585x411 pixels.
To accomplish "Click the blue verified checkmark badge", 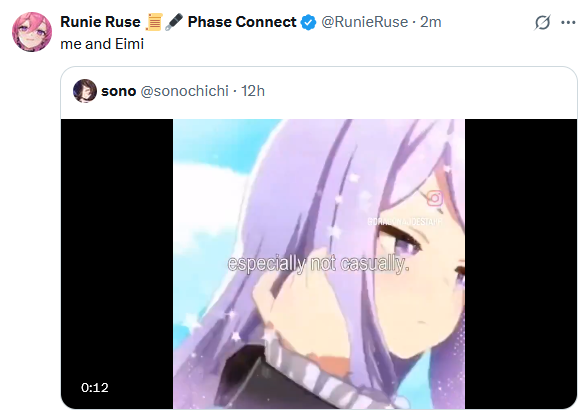I will click(x=309, y=22).
